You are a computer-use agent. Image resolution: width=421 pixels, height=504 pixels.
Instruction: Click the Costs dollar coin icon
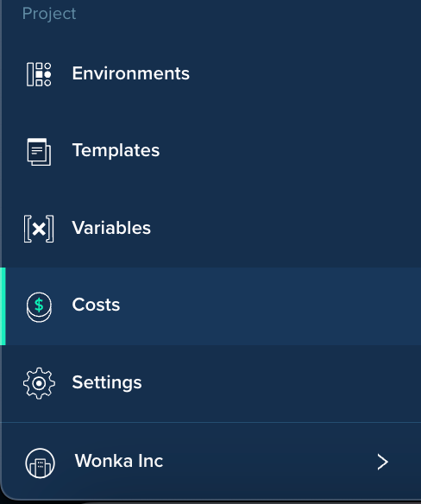click(39, 307)
